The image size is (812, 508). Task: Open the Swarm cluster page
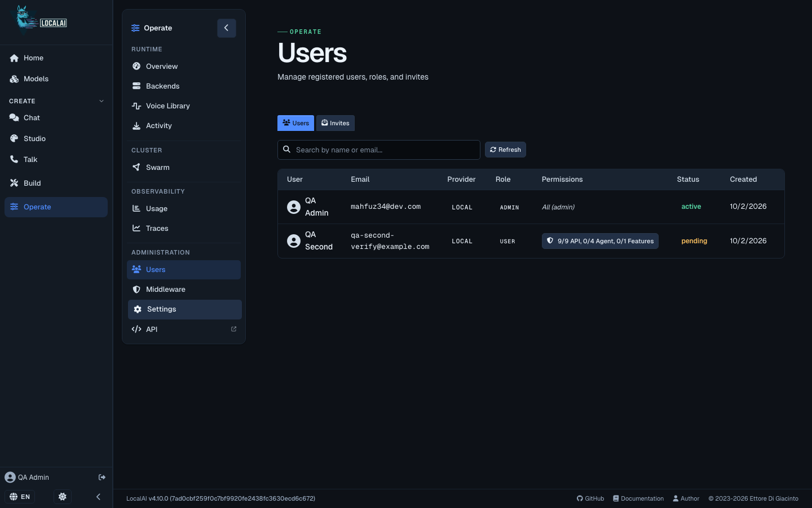(184, 168)
